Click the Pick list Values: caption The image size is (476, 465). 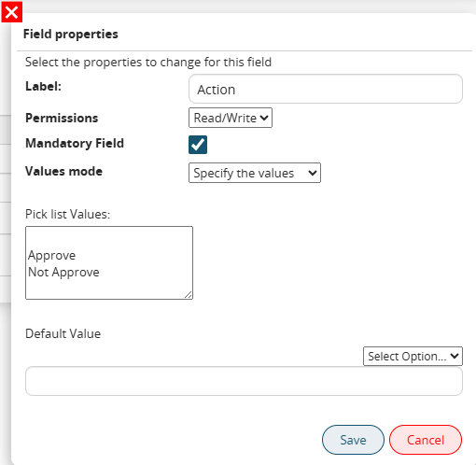pyautogui.click(x=68, y=214)
